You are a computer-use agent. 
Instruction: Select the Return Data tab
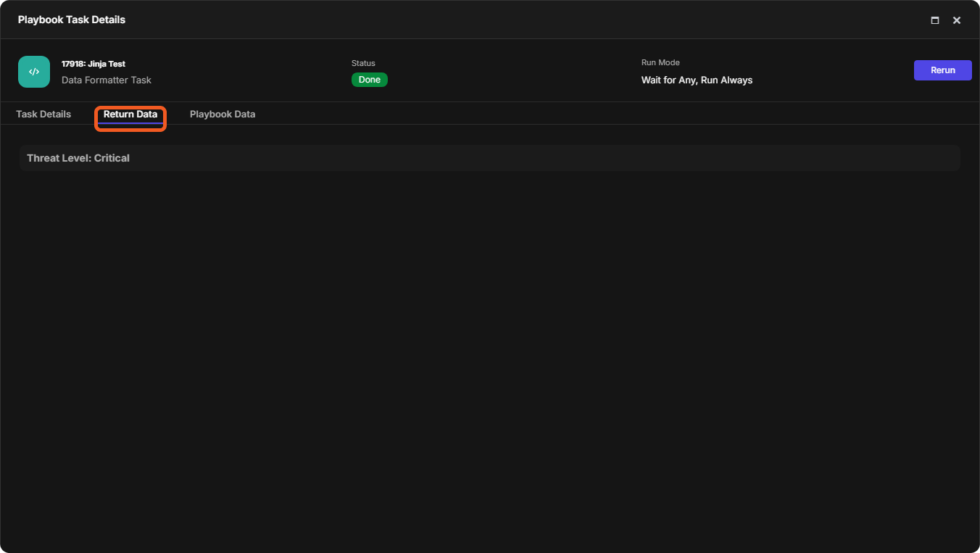130,114
